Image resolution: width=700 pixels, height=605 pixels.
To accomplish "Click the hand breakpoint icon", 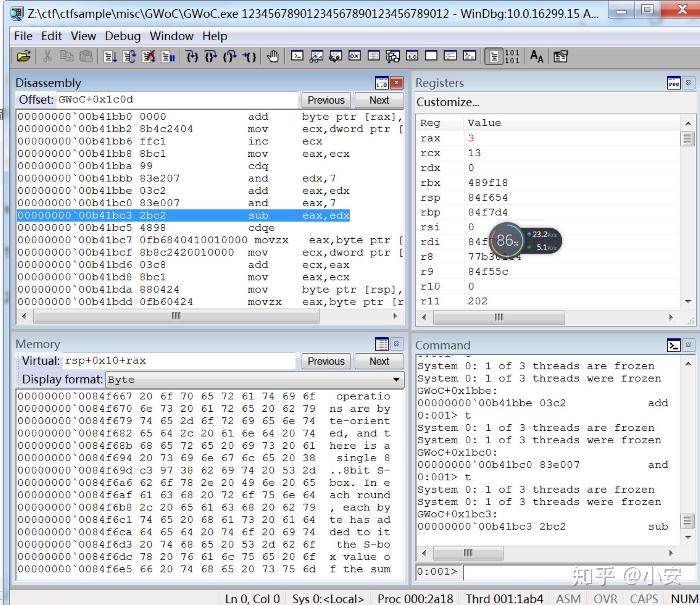I will pos(273,57).
